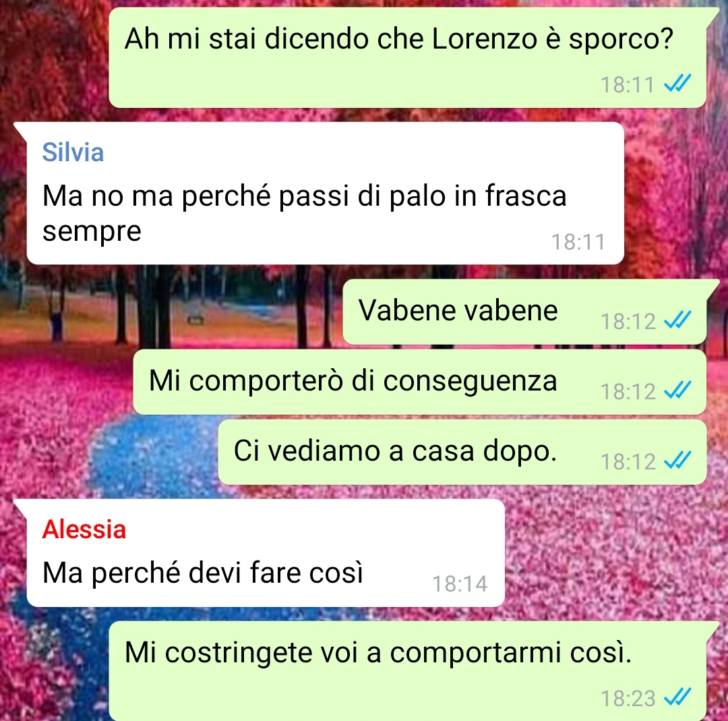Select Alessia's 'Ma perché devi fare così' message

(x=266, y=553)
